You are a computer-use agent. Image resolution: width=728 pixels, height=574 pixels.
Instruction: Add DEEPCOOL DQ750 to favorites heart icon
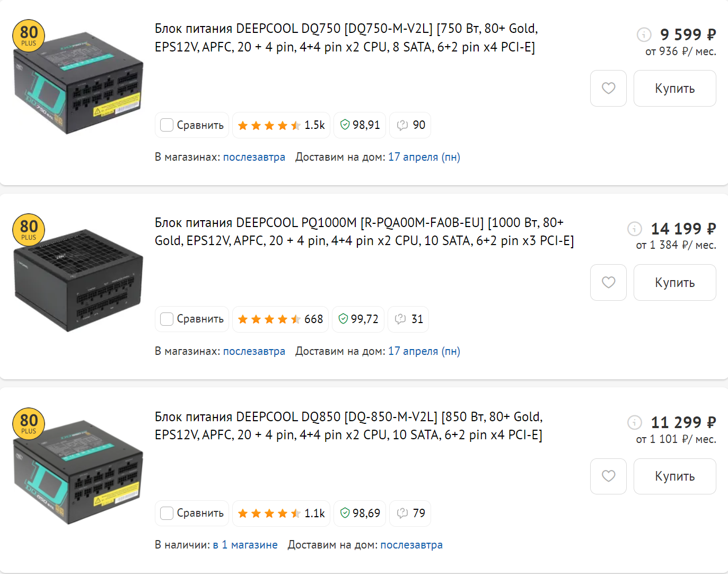pyautogui.click(x=608, y=88)
